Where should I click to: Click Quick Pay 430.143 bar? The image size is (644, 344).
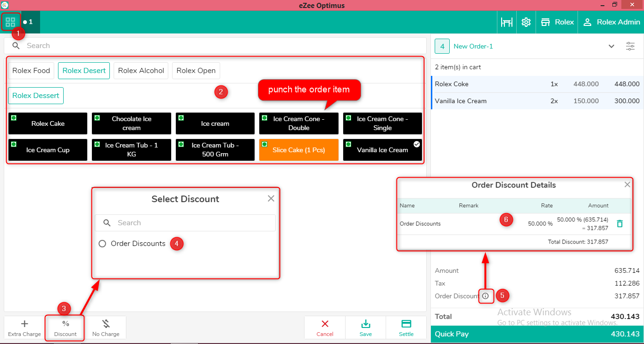point(537,334)
